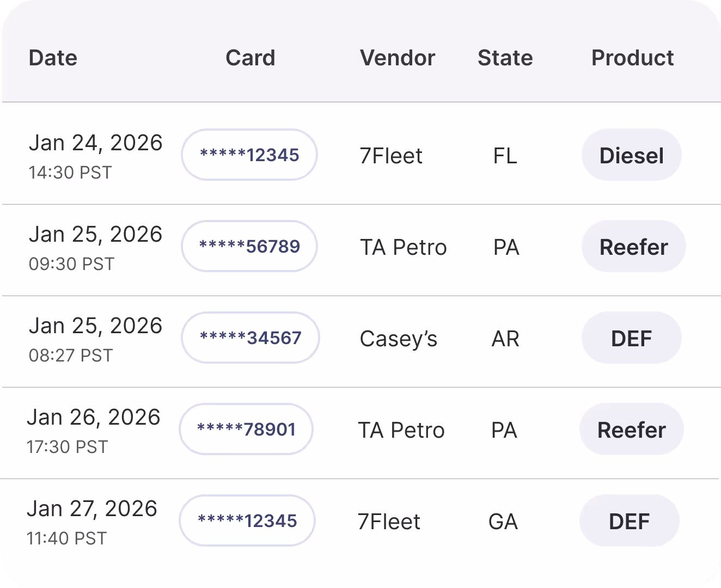Click the Reefer badge on Jan 26 row
This screenshot has width=721, height=588.
point(631,429)
